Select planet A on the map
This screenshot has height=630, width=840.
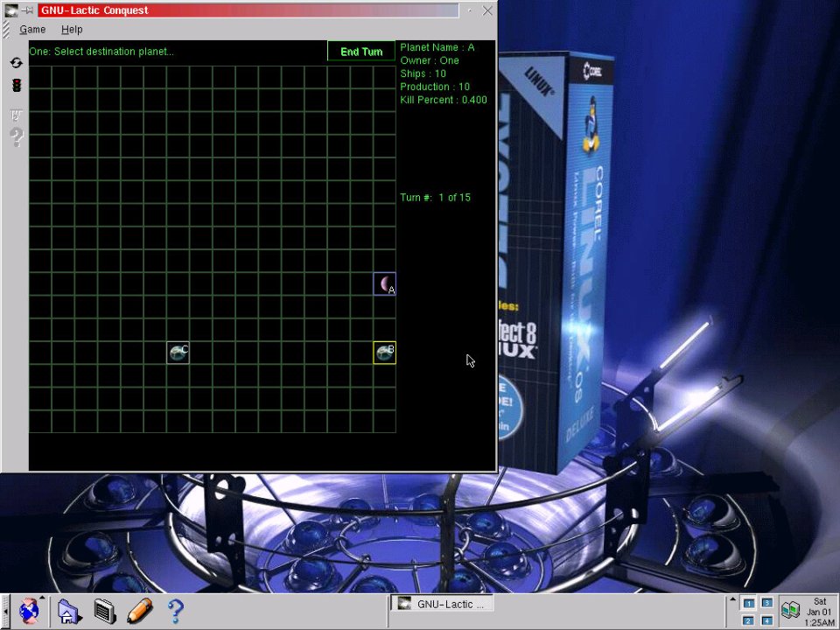(x=385, y=284)
